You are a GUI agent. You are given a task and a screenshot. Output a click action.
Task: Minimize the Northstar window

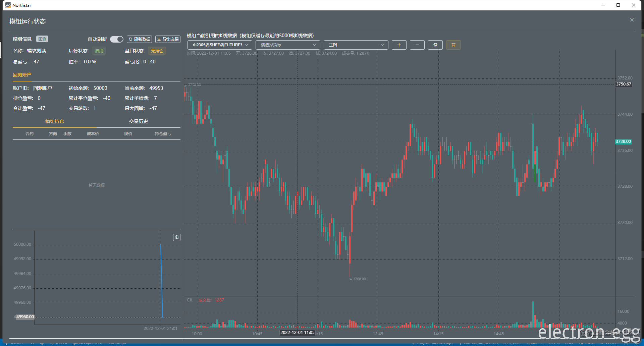pos(603,5)
